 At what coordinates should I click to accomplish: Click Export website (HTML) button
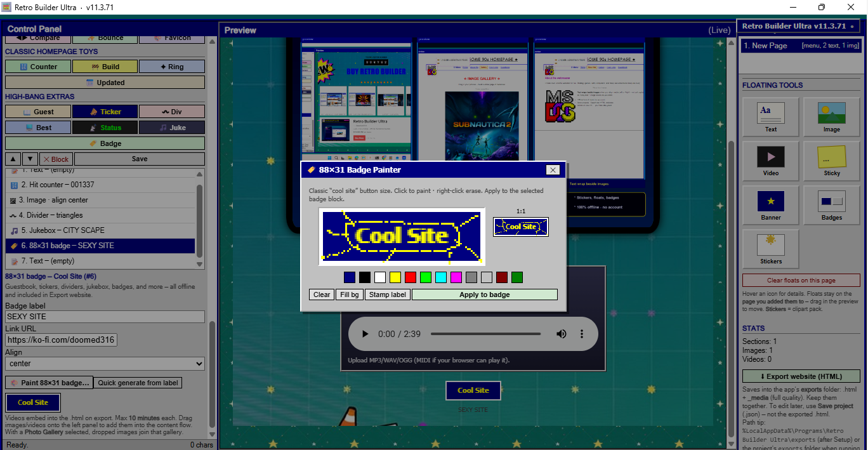click(x=801, y=376)
